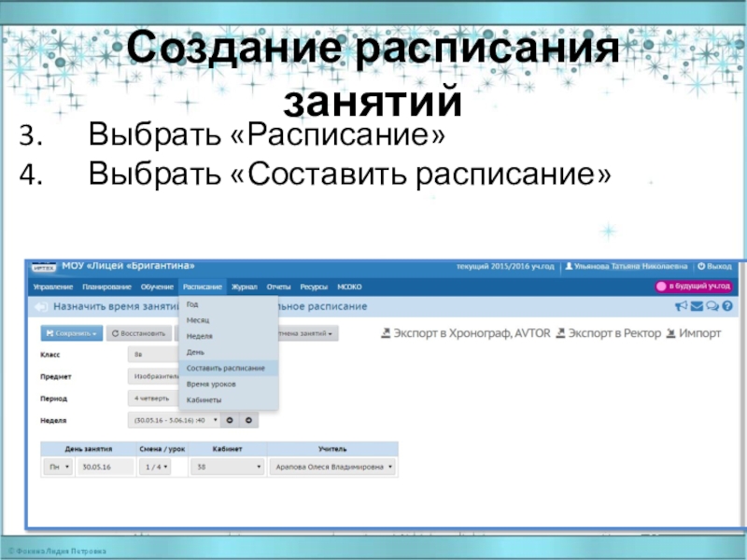
Task: Click the back arrow beside page title
Action: click(x=39, y=306)
